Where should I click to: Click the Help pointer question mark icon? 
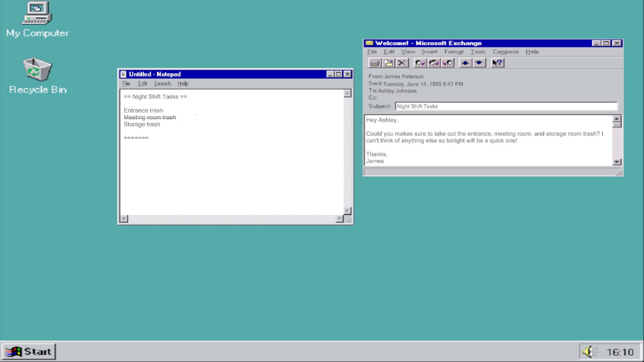[497, 63]
